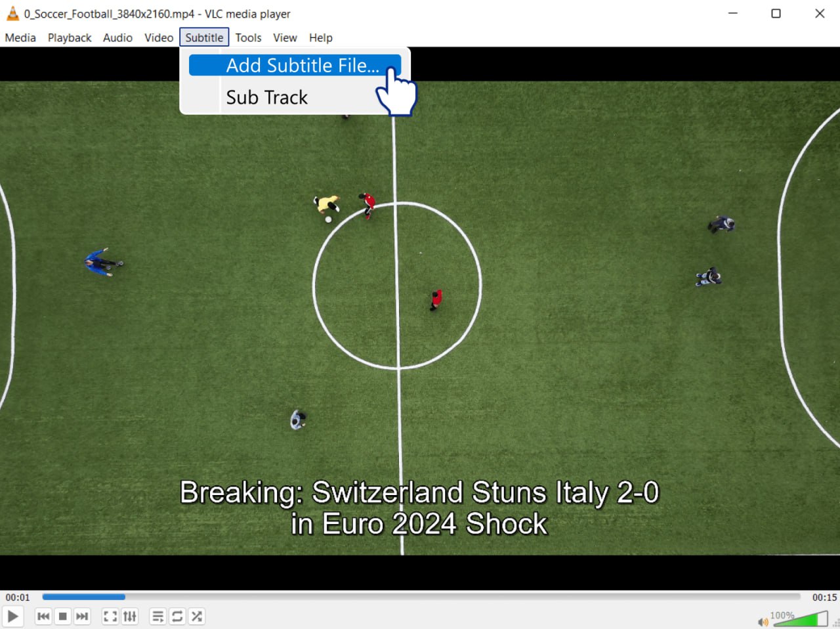Enable random shuffle playback
The height and width of the screenshot is (629, 840).
(196, 616)
